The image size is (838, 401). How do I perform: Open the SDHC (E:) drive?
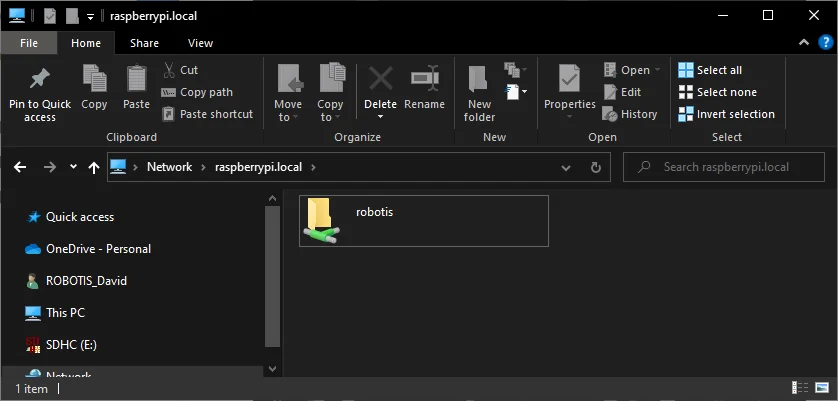pyautogui.click(x=61, y=345)
